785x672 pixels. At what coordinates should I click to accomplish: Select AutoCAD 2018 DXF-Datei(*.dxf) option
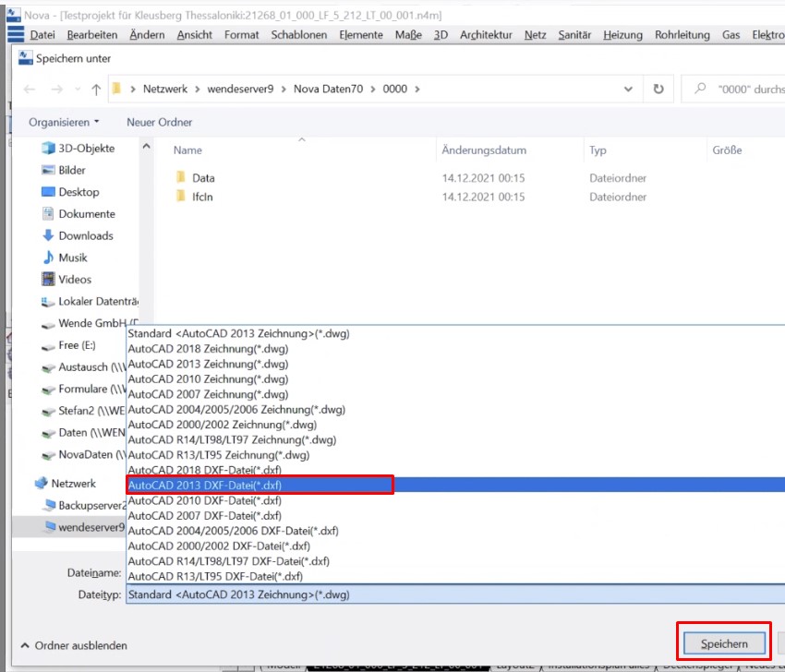pyautogui.click(x=455, y=470)
